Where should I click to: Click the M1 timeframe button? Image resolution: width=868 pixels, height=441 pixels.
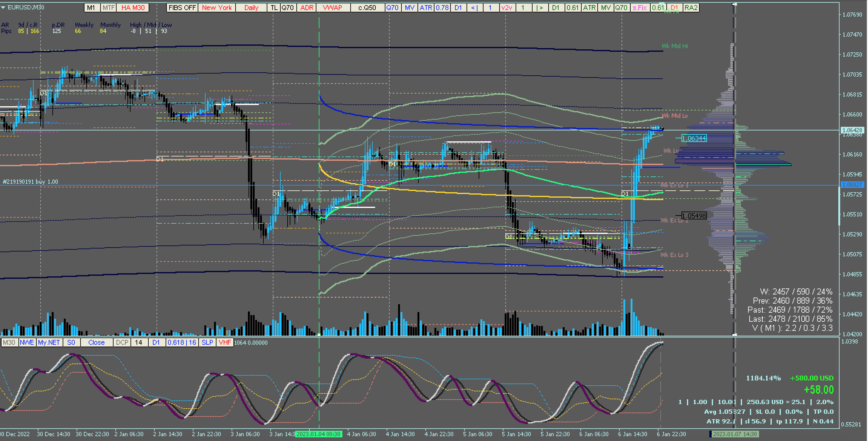point(91,7)
